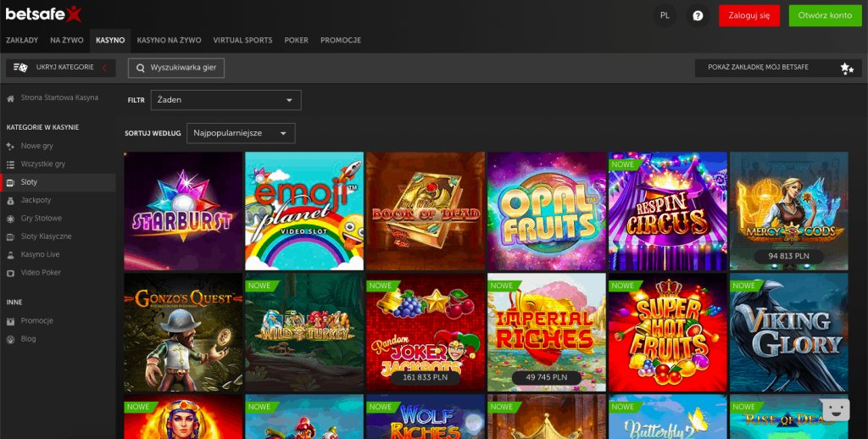
Task: Select the Kasyno tab
Action: (110, 41)
